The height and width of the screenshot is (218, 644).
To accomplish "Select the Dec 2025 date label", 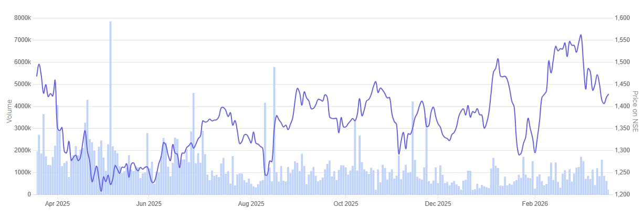I will tap(437, 203).
